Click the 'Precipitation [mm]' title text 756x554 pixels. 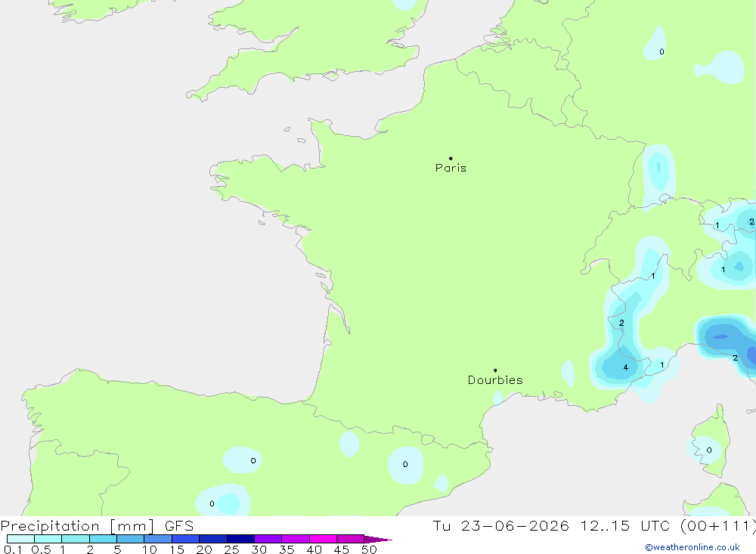point(77,526)
